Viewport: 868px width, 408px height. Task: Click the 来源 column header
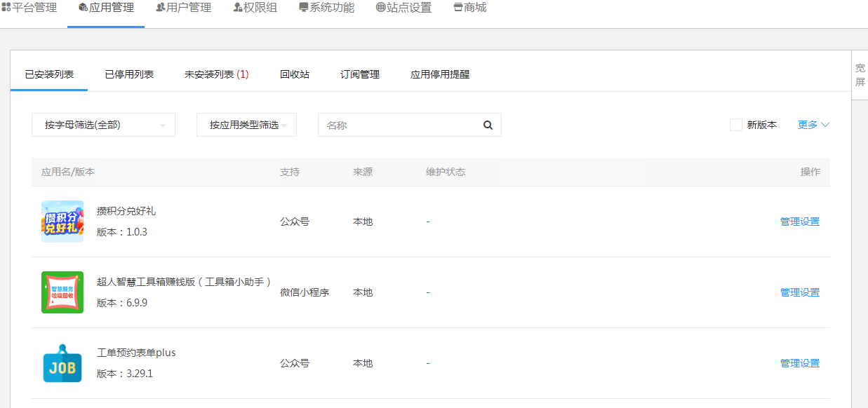tap(363, 172)
